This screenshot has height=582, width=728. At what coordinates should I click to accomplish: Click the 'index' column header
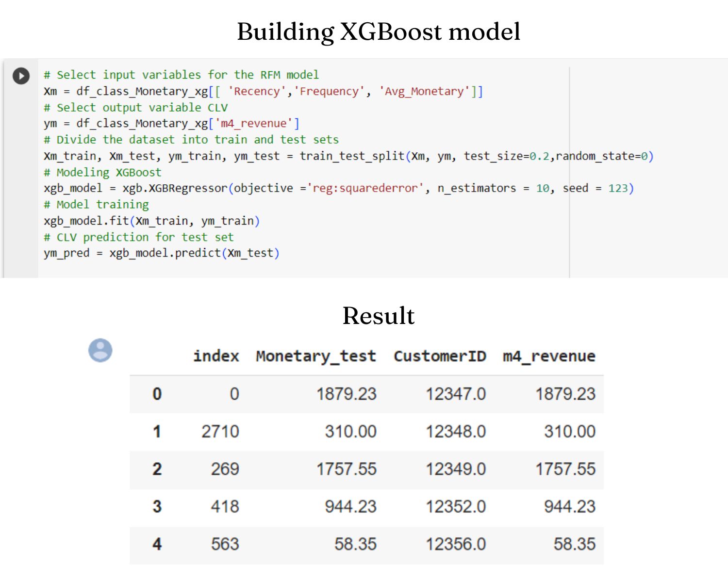coord(216,356)
